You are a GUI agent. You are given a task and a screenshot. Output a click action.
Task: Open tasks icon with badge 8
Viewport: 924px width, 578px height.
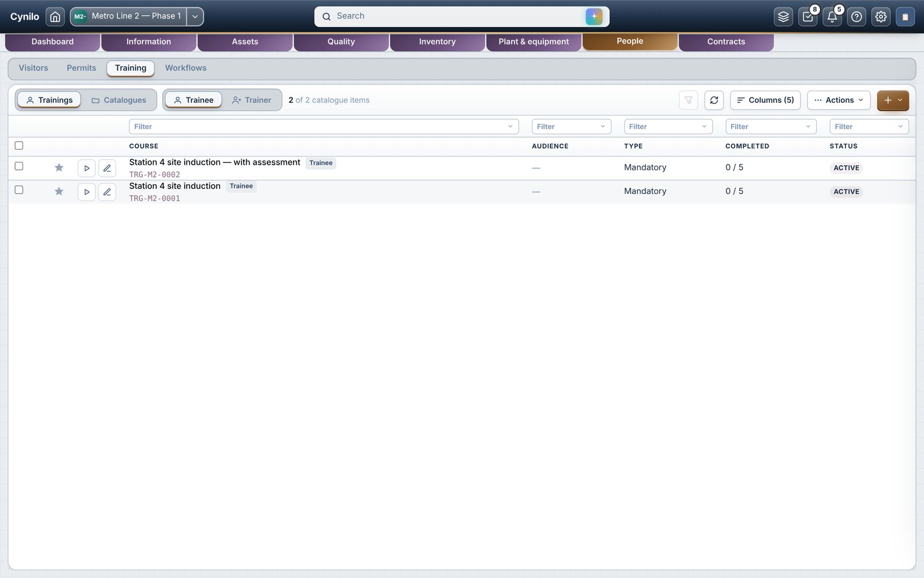click(x=808, y=17)
